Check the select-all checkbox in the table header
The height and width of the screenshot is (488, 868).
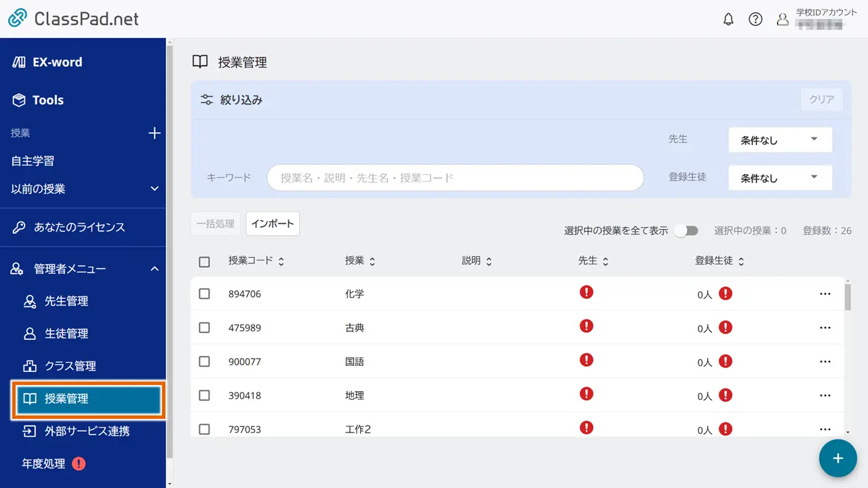204,260
